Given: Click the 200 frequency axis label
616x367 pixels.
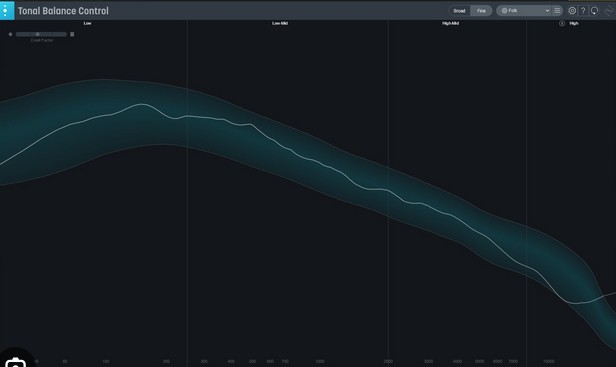Looking at the screenshot, I should (166, 361).
